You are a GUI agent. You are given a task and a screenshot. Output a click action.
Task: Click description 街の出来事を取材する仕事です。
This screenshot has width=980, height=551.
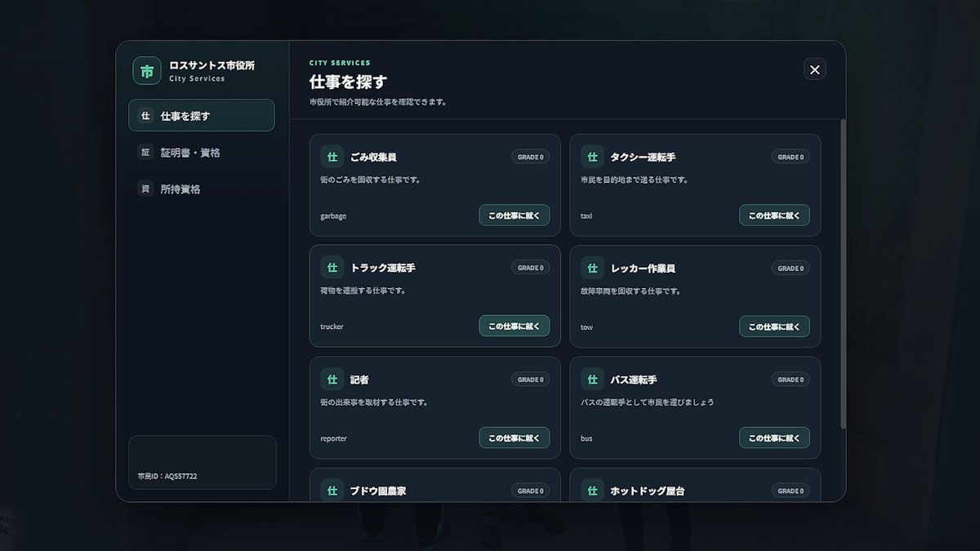[374, 402]
